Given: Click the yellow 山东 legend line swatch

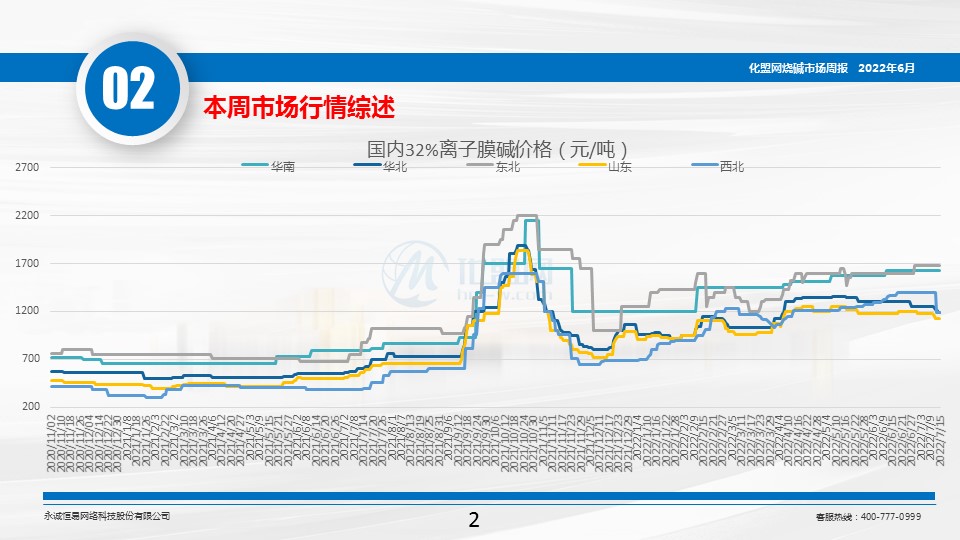Looking at the screenshot, I should tap(592, 165).
